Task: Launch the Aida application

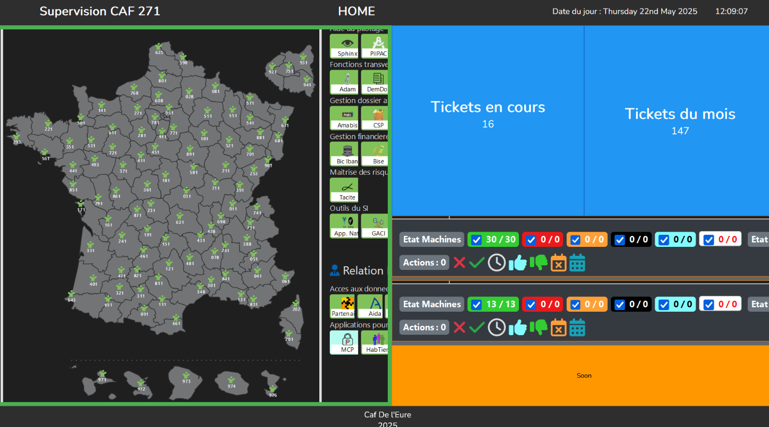Action: coord(370,306)
